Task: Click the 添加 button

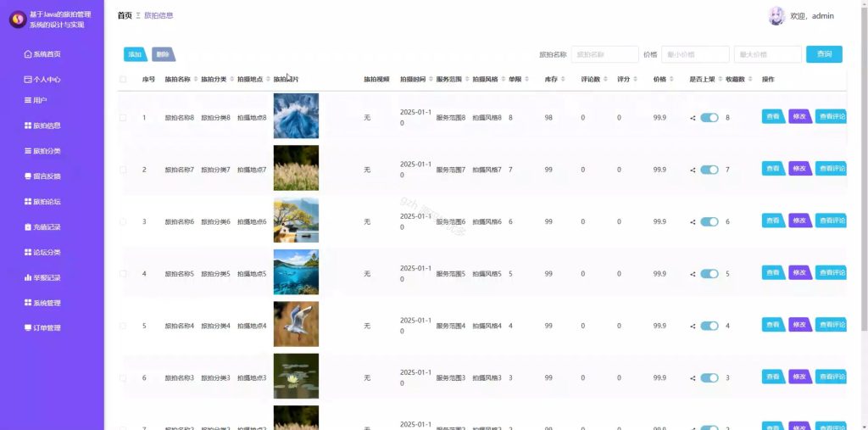Action: [x=135, y=54]
